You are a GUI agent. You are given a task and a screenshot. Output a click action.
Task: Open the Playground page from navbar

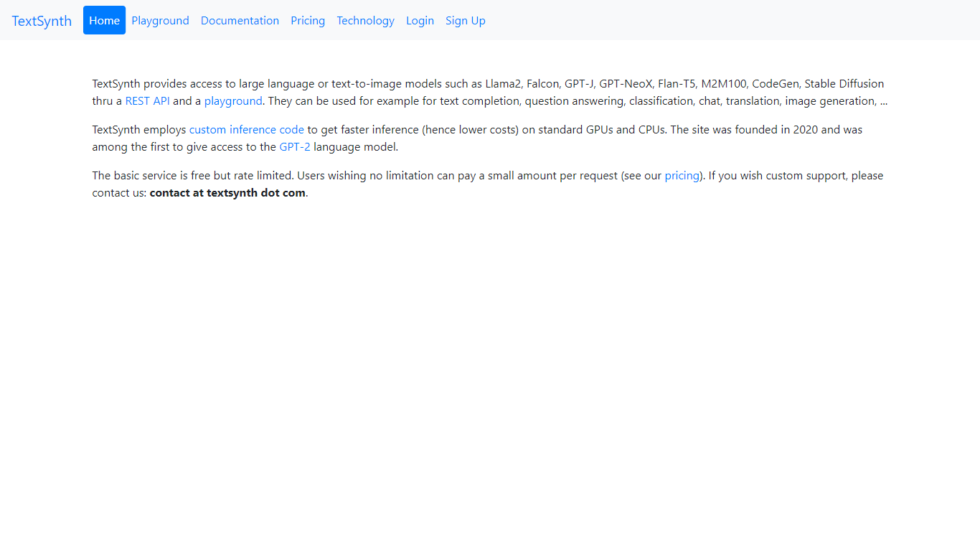[x=160, y=20]
